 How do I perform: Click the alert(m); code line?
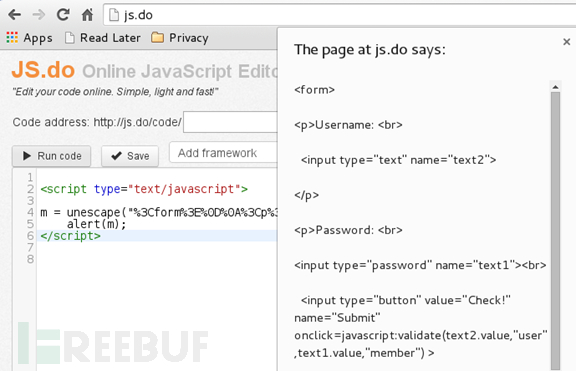pos(96,224)
